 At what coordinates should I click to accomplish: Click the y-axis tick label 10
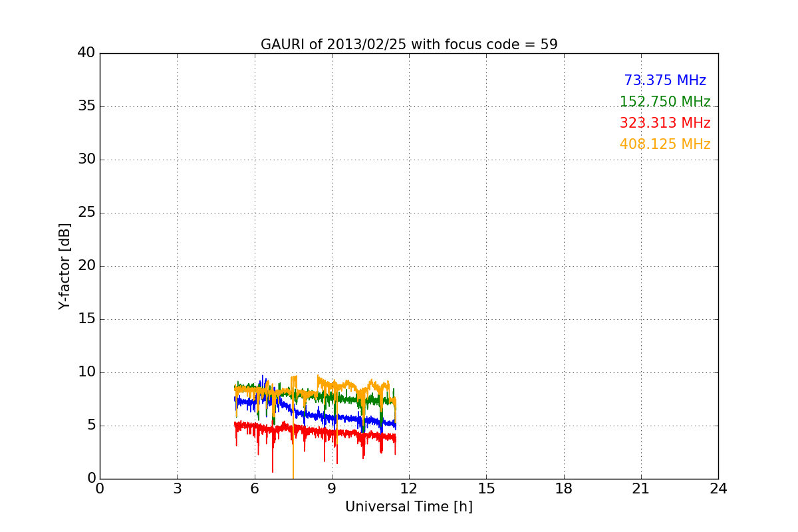click(x=86, y=372)
